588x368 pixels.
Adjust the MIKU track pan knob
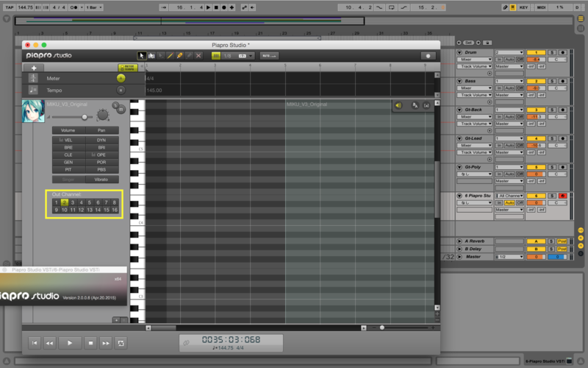pos(102,115)
